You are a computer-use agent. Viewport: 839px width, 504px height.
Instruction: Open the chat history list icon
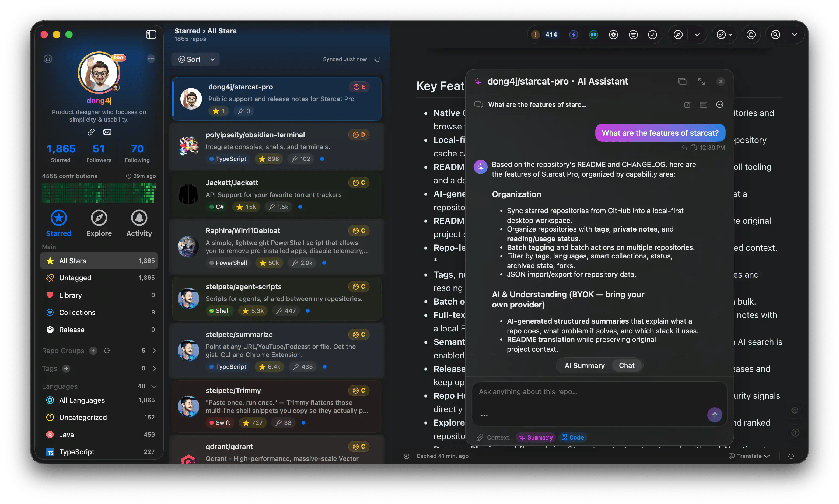coord(704,105)
